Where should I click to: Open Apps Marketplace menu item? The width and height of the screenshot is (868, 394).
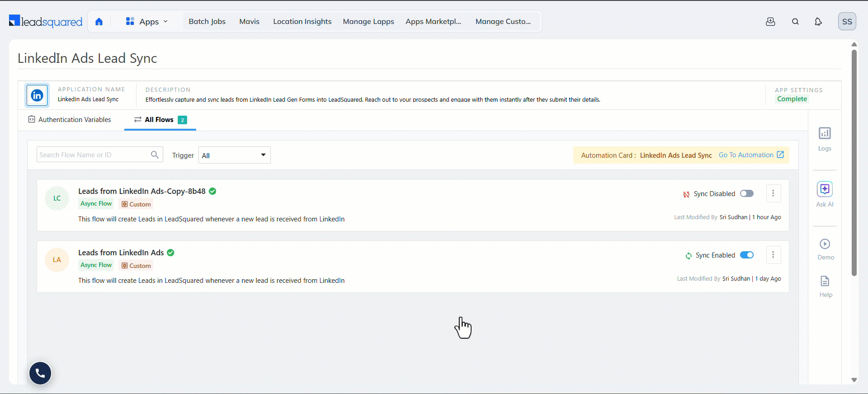click(x=434, y=22)
